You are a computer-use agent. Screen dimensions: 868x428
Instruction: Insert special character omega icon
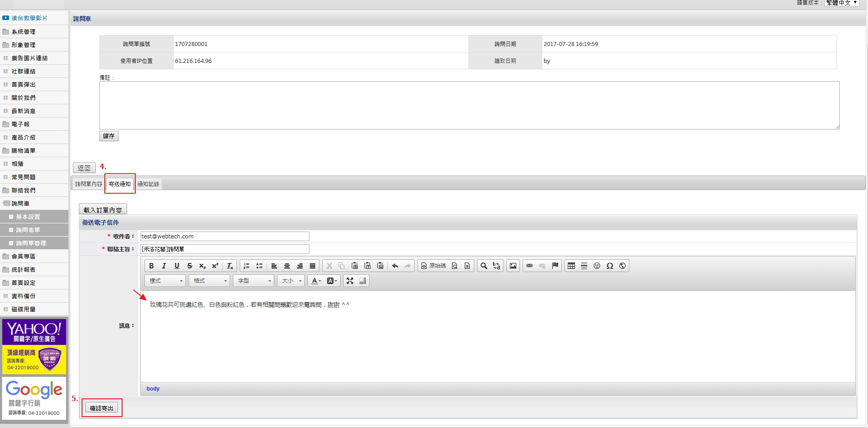click(x=610, y=266)
